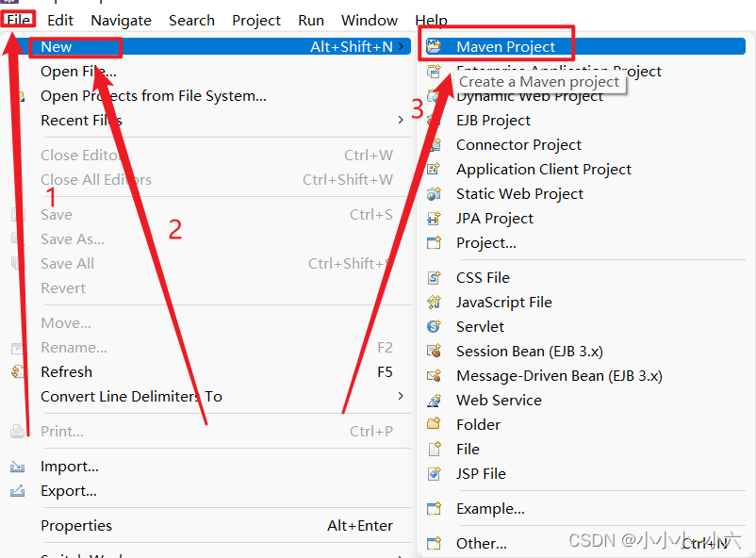Open the Search menu
Image resolution: width=756 pixels, height=558 pixels.
[x=191, y=20]
